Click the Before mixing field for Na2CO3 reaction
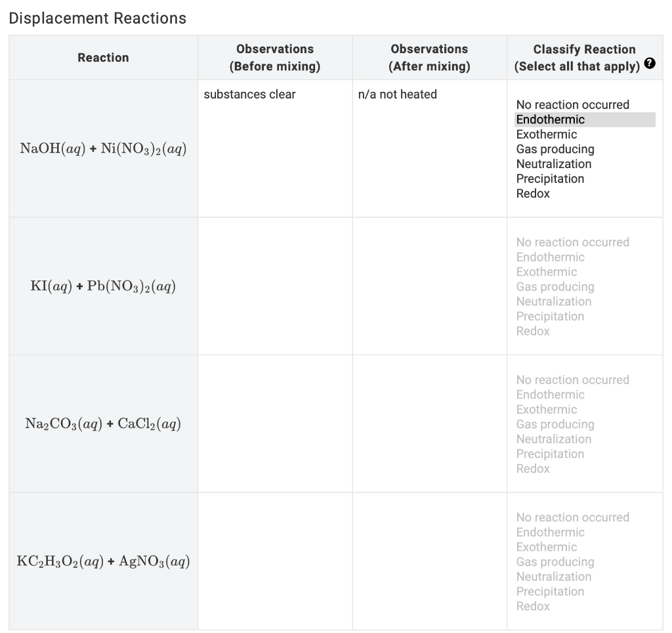This screenshot has height=633, width=672. coord(274,424)
